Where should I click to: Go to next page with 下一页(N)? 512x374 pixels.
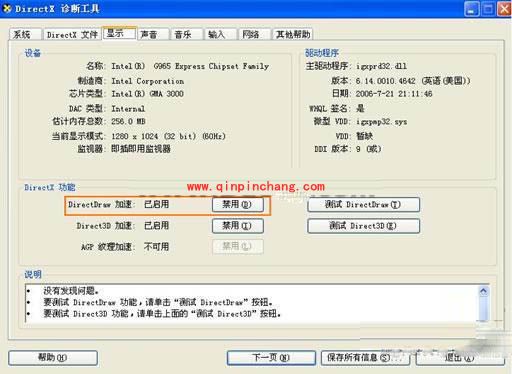click(271, 358)
